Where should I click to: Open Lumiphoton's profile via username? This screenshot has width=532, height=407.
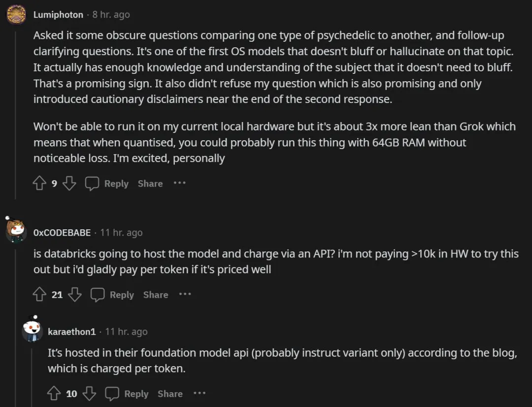click(58, 15)
